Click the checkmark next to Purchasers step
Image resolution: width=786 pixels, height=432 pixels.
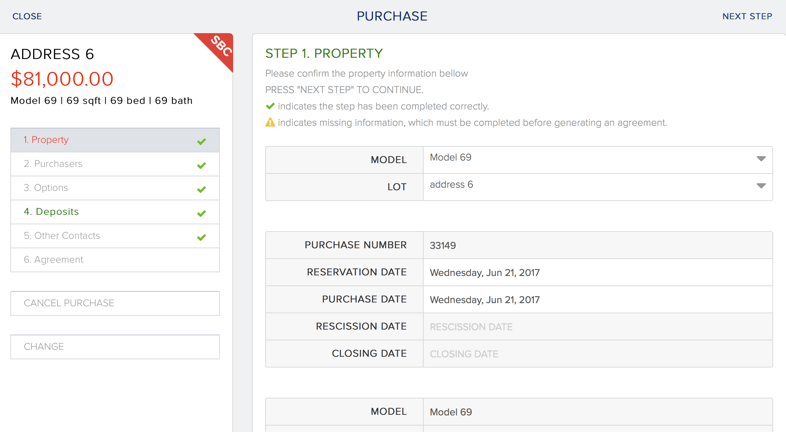pyautogui.click(x=201, y=165)
